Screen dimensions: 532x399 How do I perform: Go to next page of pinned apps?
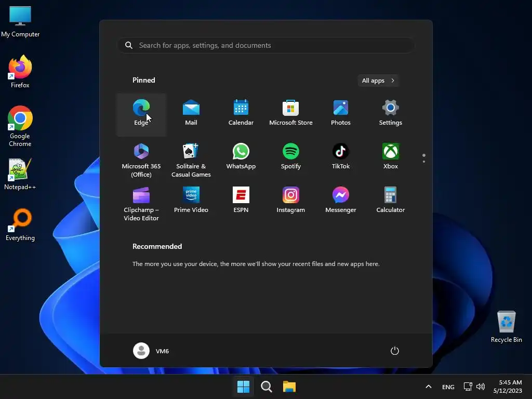pyautogui.click(x=424, y=162)
